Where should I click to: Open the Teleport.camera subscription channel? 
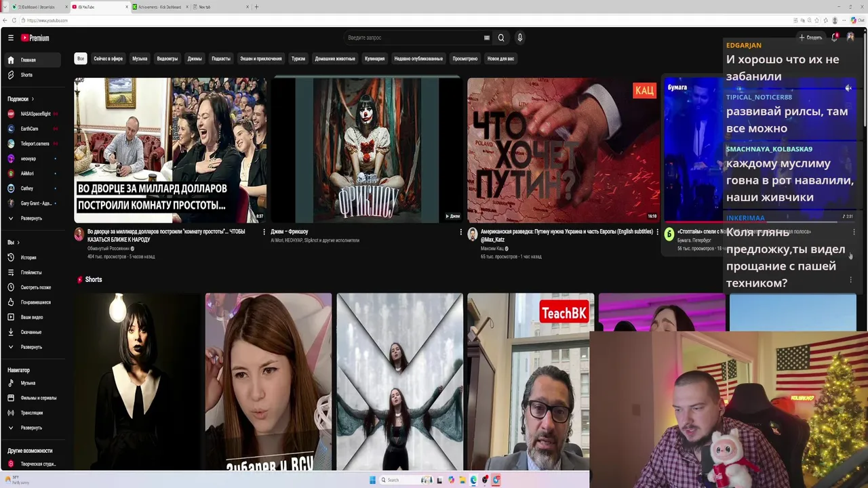pyautogui.click(x=31, y=144)
